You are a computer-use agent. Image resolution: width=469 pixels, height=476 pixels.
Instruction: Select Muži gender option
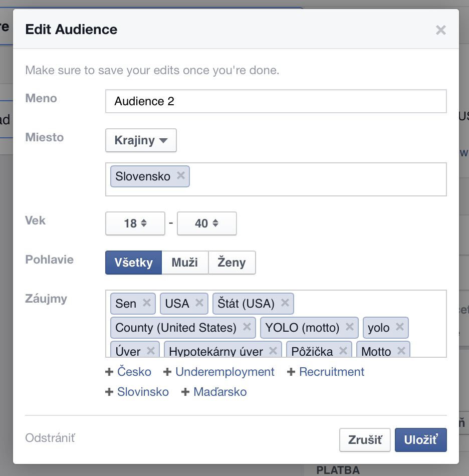tap(184, 263)
